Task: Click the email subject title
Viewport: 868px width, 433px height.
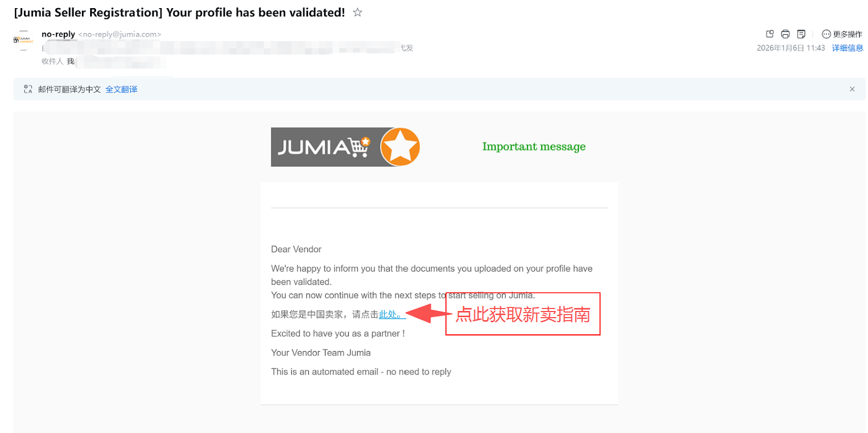Action: (180, 12)
